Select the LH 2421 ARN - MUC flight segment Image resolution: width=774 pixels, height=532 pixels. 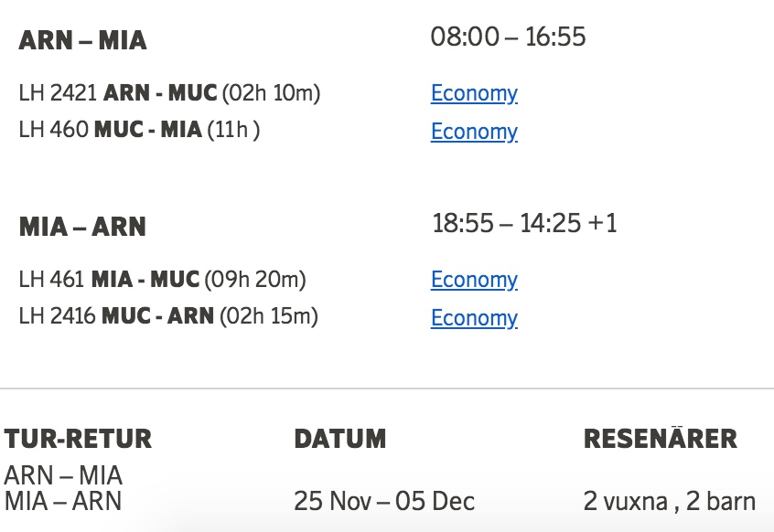(x=169, y=93)
